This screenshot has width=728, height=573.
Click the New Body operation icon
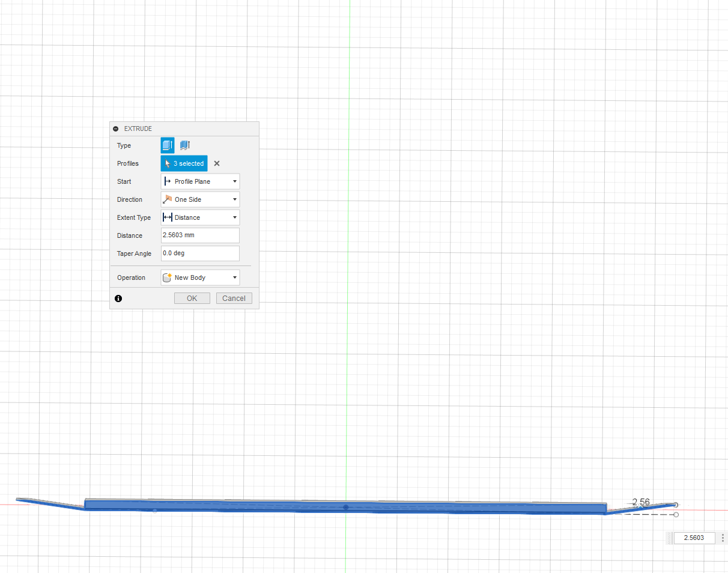pos(168,277)
